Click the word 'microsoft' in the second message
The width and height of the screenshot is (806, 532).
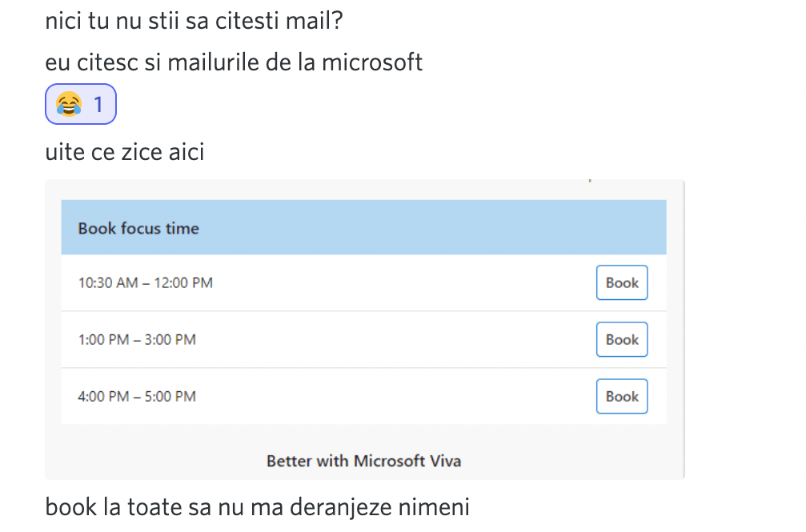pos(372,62)
